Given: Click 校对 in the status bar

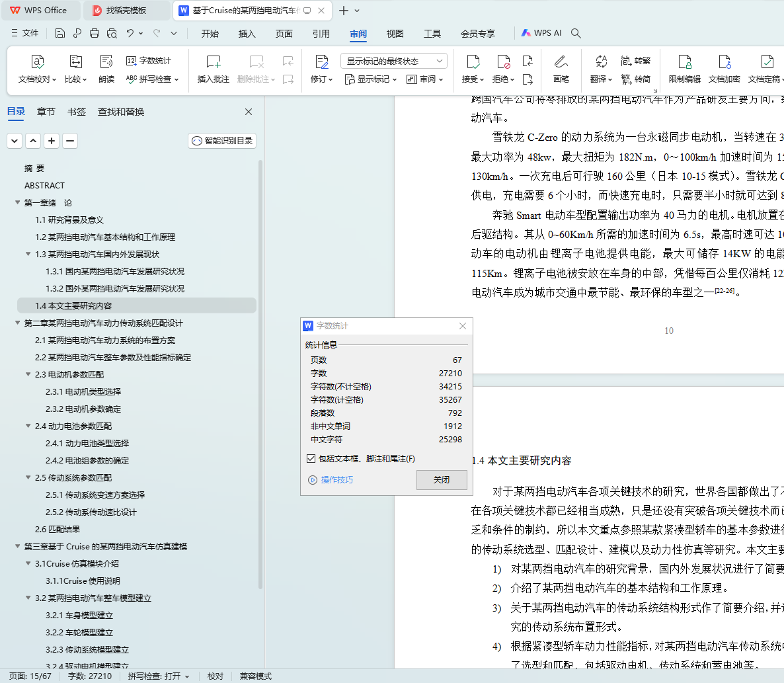Looking at the screenshot, I should [216, 676].
